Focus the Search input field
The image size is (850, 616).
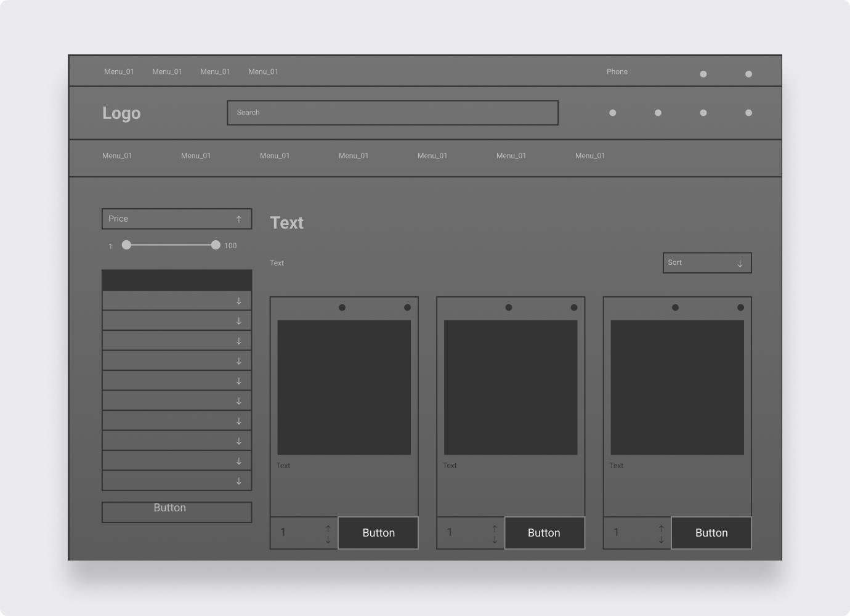pos(392,113)
